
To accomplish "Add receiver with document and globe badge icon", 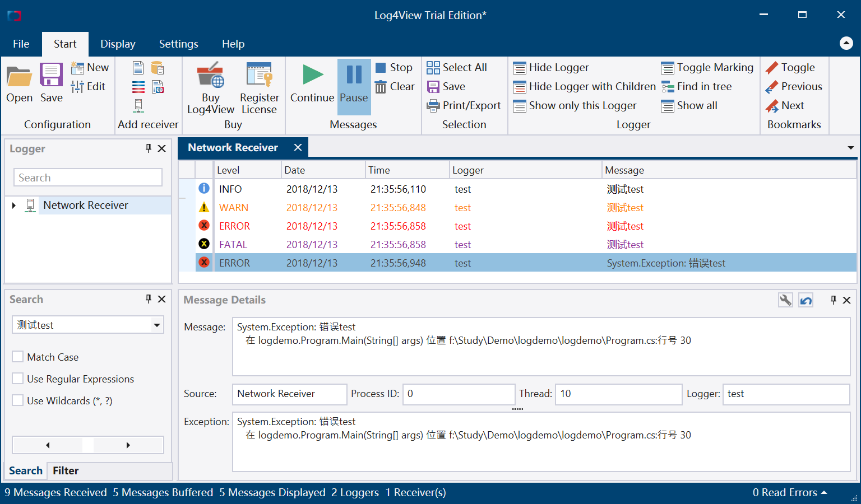I will [158, 87].
